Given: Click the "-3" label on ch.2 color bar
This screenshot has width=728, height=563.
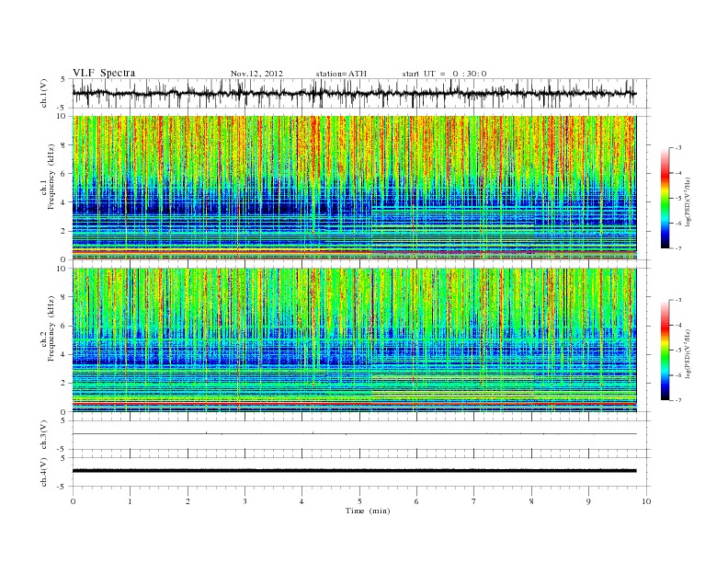Looking at the screenshot, I should 678,300.
